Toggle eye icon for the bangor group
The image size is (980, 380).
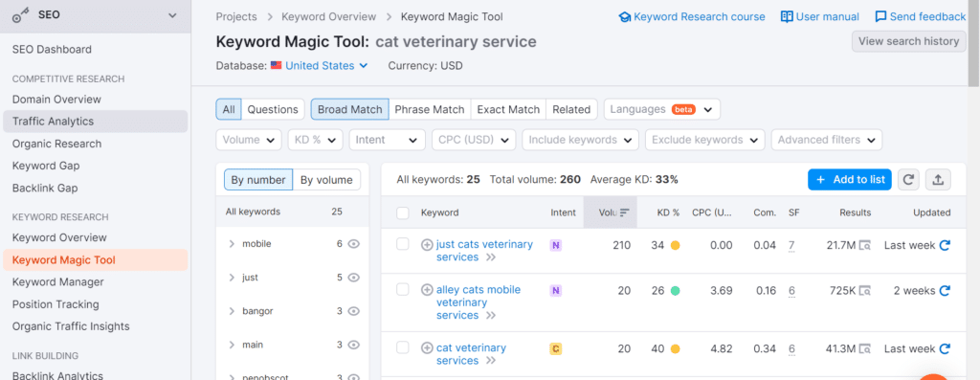[354, 311]
